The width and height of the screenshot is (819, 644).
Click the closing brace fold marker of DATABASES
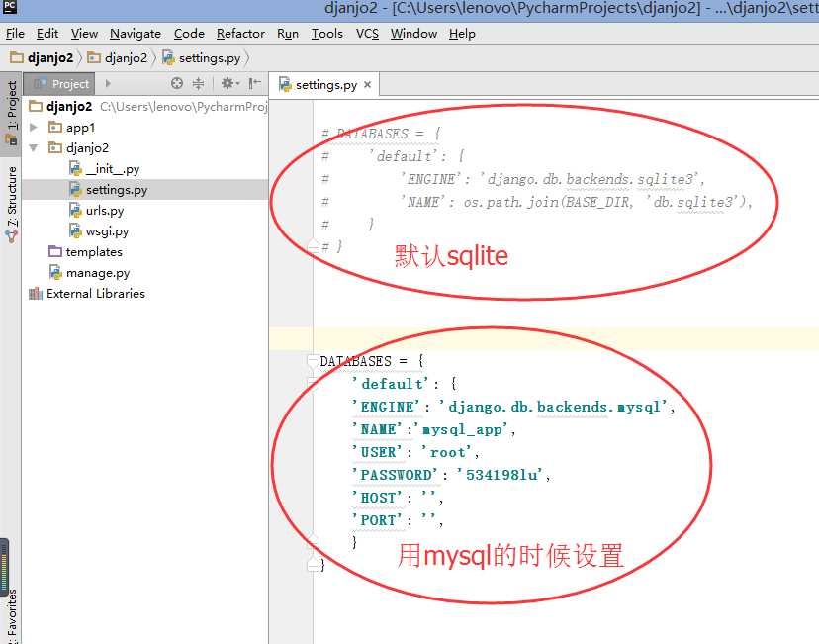pos(313,565)
